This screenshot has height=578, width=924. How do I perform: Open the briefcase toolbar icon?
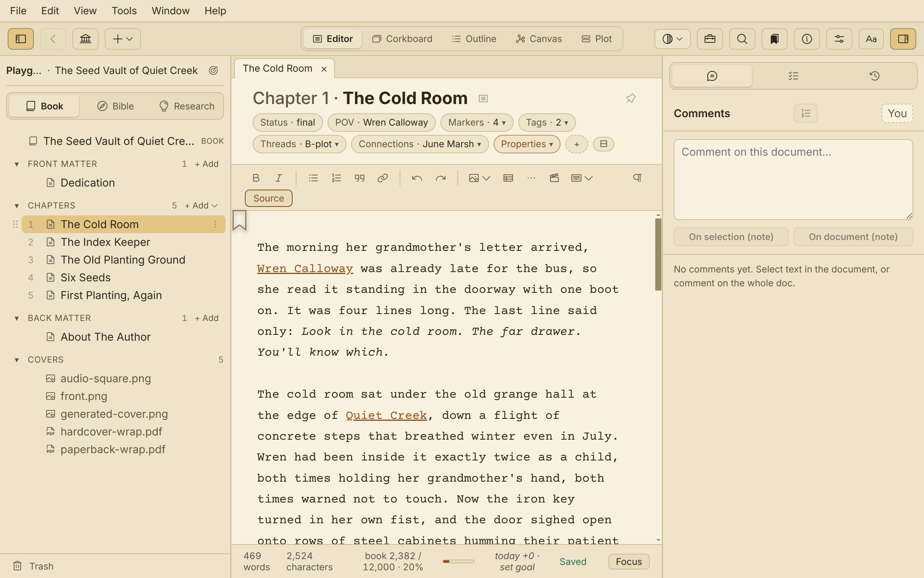710,39
